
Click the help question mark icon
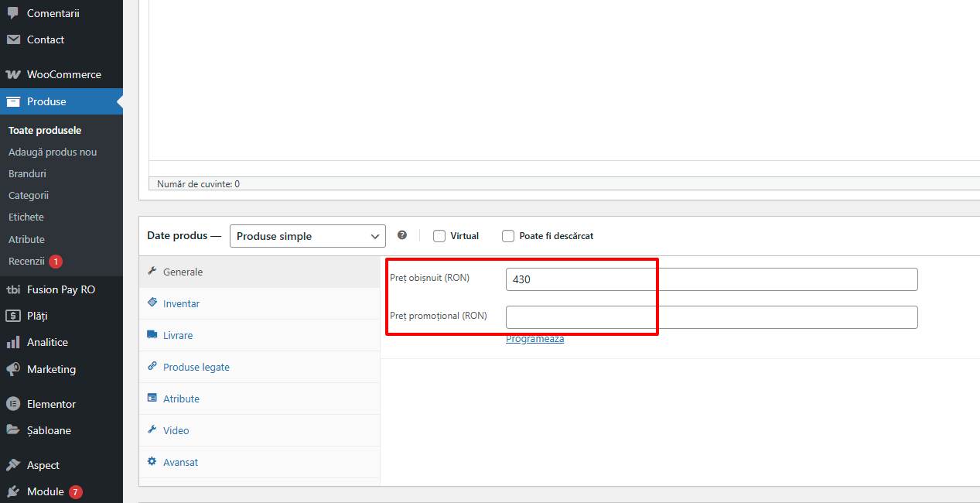[402, 235]
